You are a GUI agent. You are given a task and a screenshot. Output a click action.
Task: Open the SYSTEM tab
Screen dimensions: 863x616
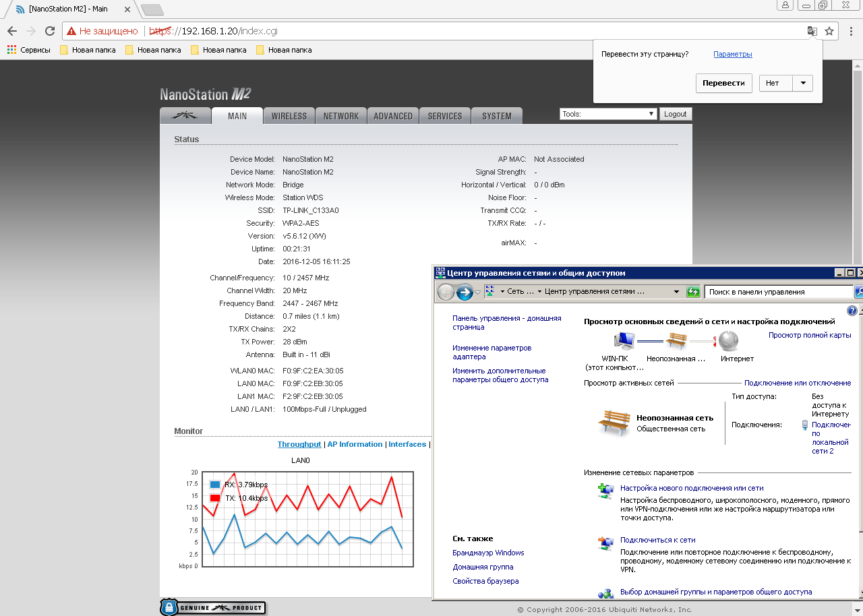coord(496,116)
